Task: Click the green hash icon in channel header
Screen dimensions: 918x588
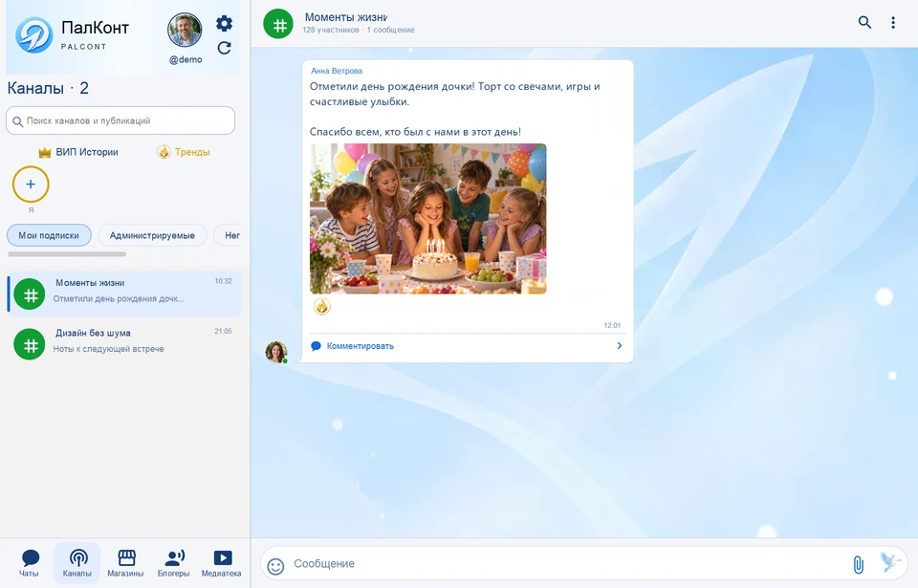Action: (x=278, y=24)
